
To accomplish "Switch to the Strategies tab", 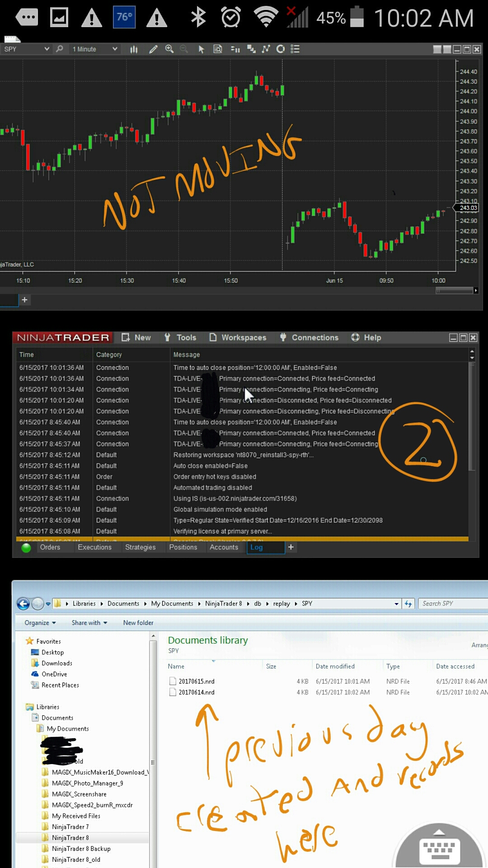I will [x=140, y=547].
